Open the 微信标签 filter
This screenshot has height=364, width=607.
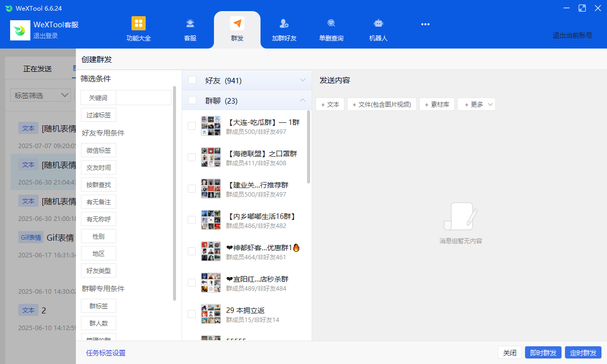coord(99,150)
